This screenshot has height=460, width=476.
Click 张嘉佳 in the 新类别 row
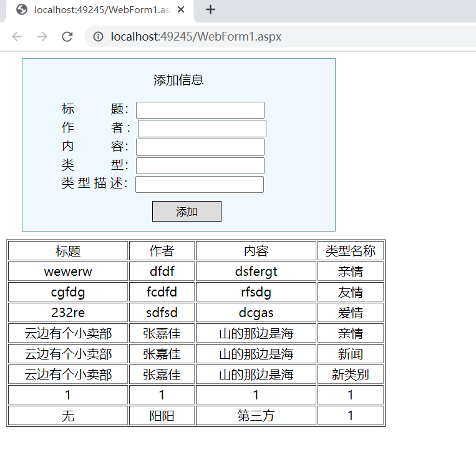click(x=162, y=374)
